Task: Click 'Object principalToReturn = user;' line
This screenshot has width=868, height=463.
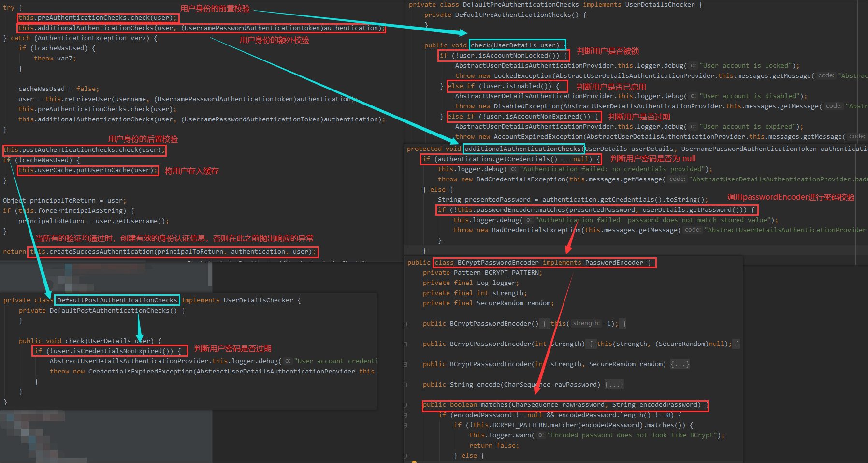Action: coord(64,201)
